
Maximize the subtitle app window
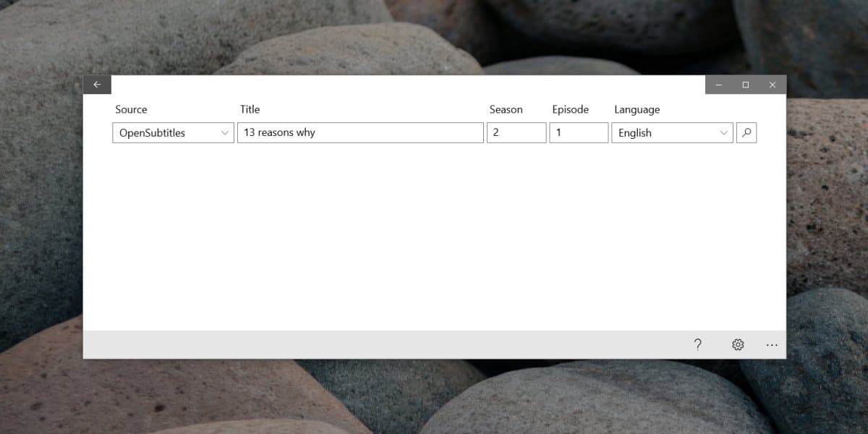(x=746, y=85)
